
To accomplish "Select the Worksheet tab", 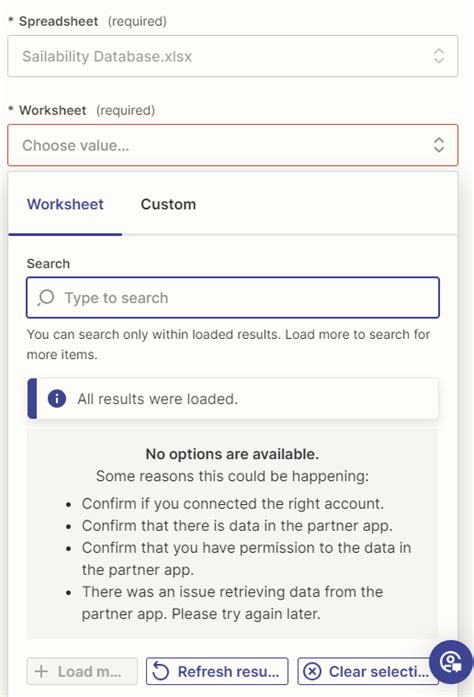I will tap(65, 204).
